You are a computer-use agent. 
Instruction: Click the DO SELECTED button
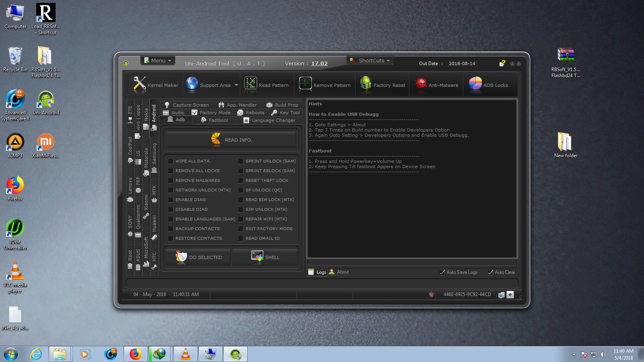tap(198, 257)
